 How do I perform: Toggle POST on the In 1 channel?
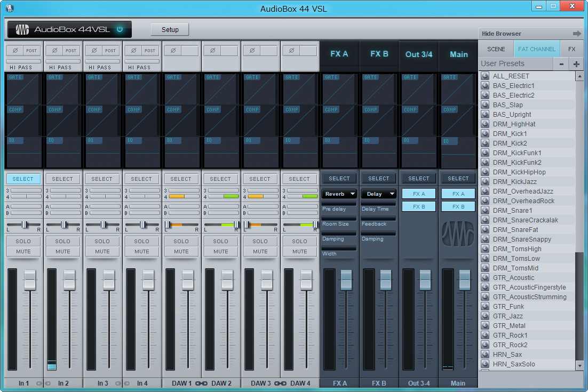[31, 51]
